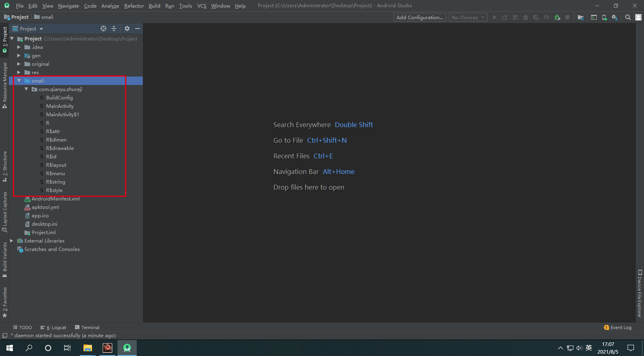Open the Refactor menu
This screenshot has width=644, height=356.
[134, 6]
